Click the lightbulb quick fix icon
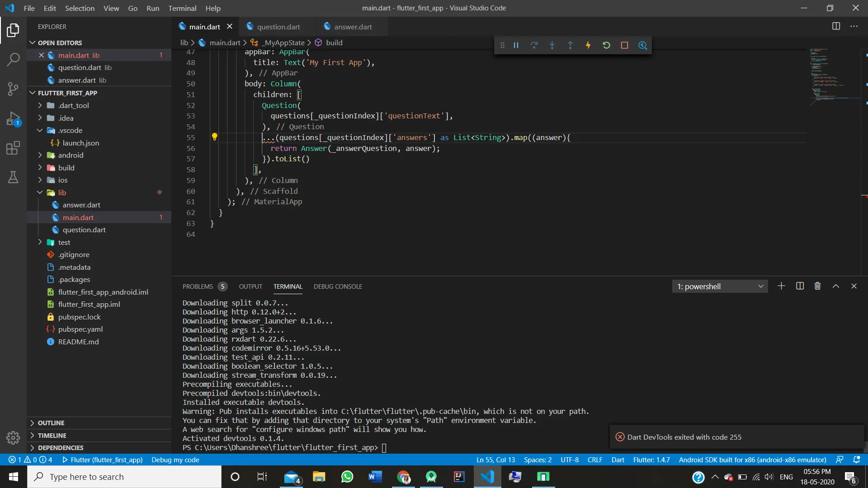Viewport: 868px width, 488px height. pyautogui.click(x=215, y=137)
